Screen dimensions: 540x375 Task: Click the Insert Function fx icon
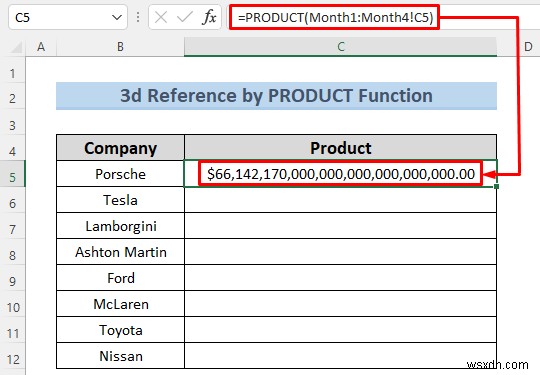(x=209, y=17)
